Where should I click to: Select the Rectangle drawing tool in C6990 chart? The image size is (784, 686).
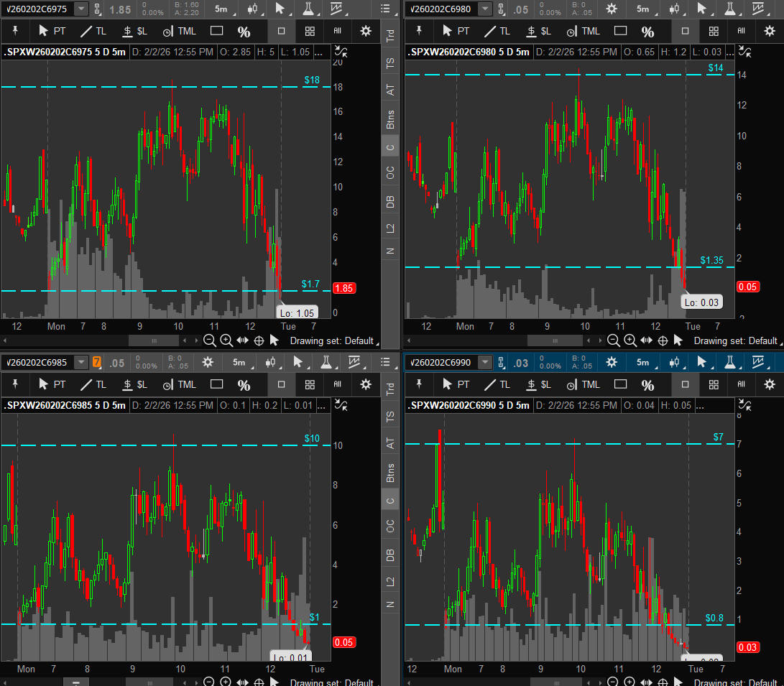(620, 384)
